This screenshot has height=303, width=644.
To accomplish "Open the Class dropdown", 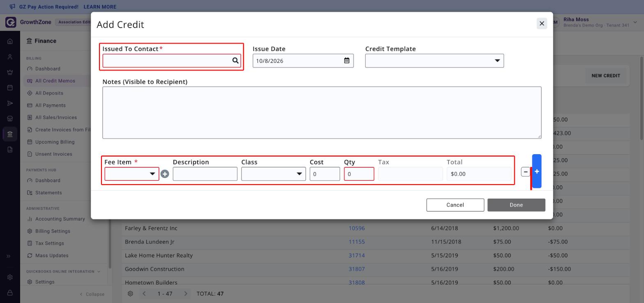I will pos(274,174).
